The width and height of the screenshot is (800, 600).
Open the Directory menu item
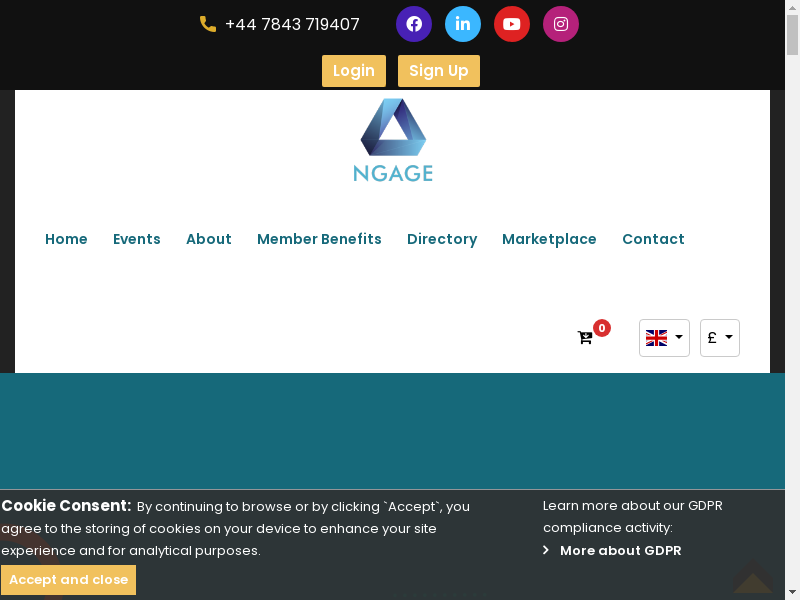(x=442, y=239)
